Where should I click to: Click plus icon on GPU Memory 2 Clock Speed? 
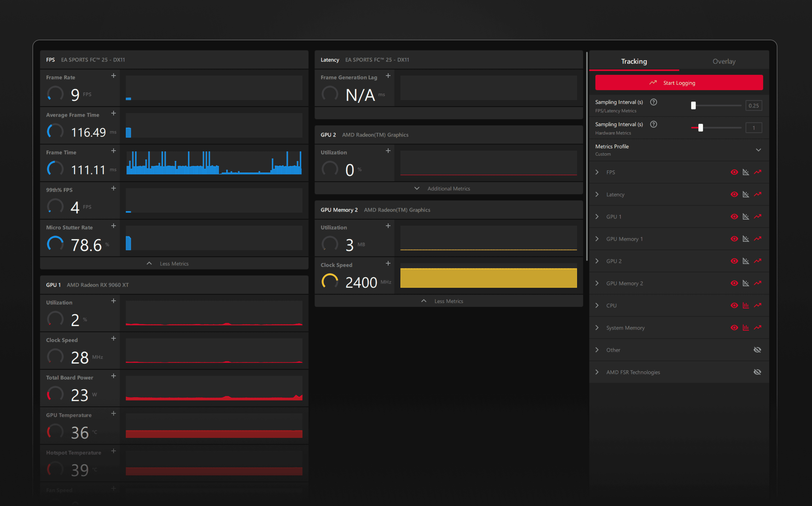click(388, 263)
